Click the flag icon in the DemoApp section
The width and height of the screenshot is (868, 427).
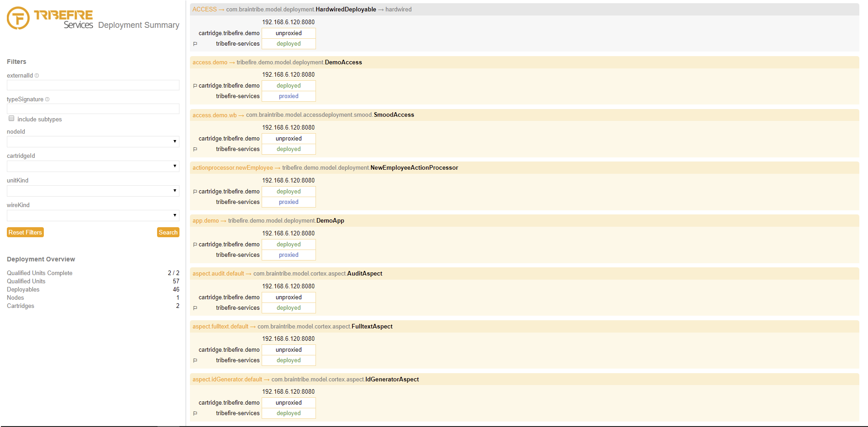tap(195, 245)
